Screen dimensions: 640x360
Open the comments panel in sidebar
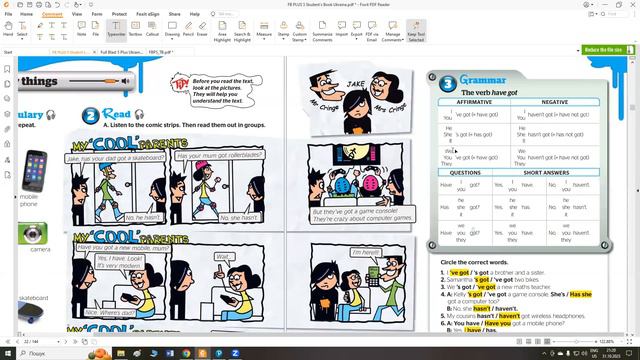[7, 98]
